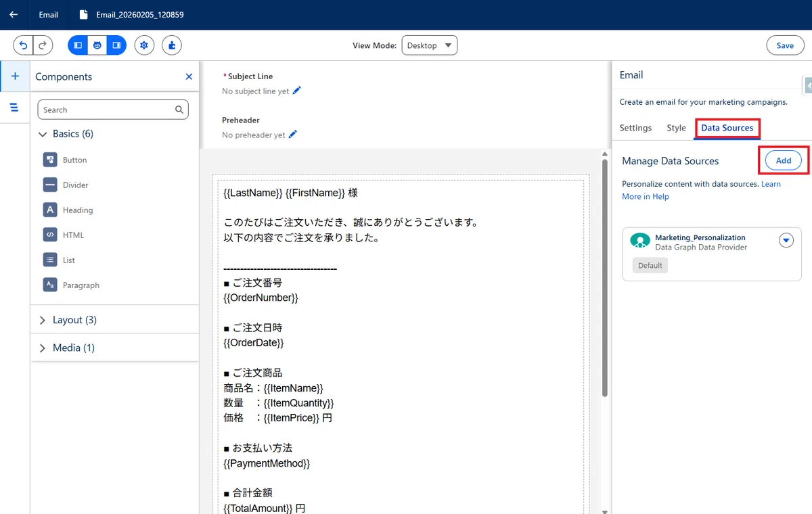Switch to the Style tab
Image resolution: width=812 pixels, height=514 pixels.
tap(676, 128)
